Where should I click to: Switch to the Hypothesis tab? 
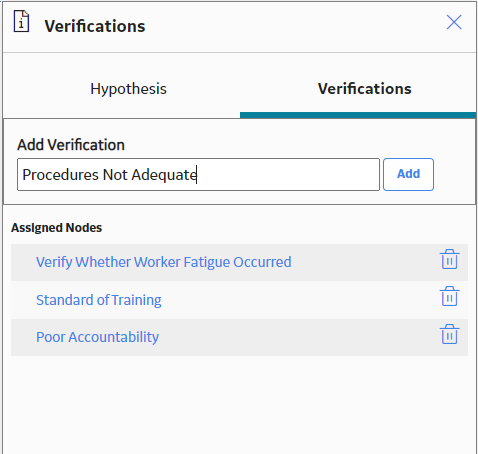tap(128, 89)
